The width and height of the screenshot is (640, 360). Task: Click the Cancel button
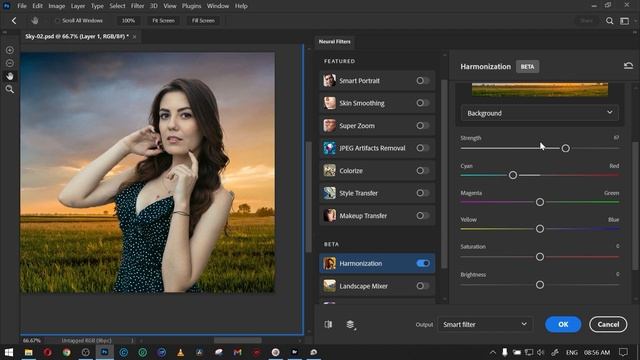tap(608, 324)
